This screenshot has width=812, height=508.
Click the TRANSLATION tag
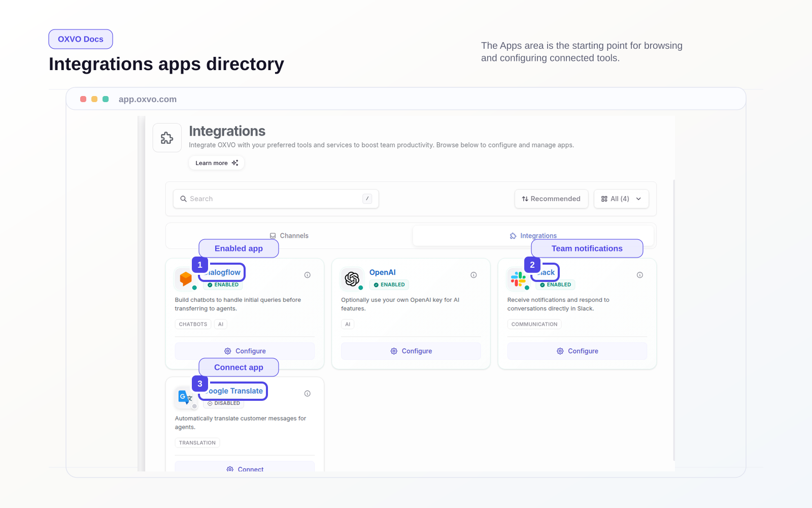tap(197, 443)
